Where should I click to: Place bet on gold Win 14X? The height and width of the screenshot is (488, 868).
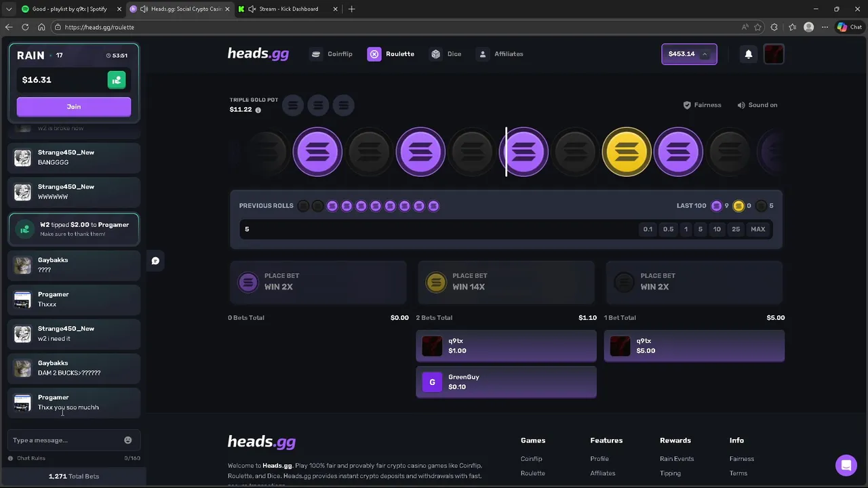(506, 281)
